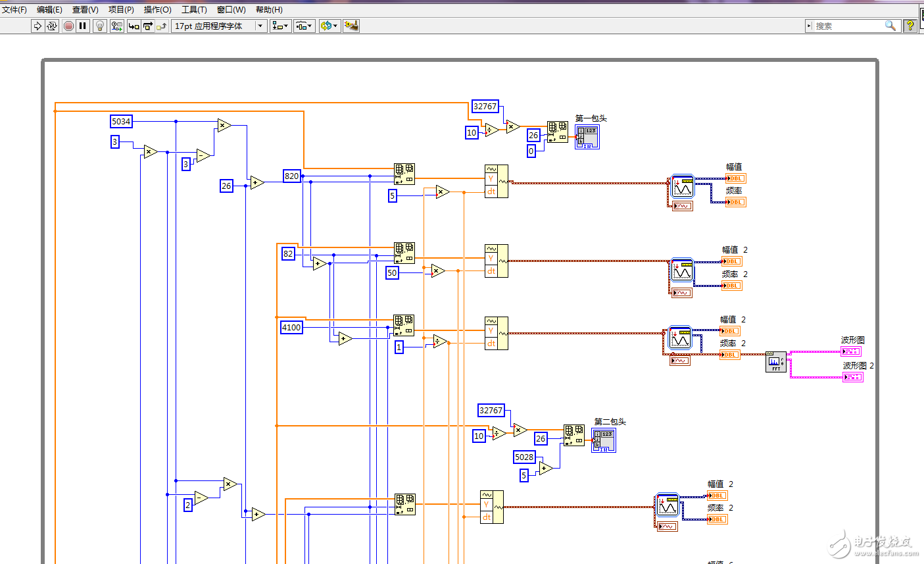The width and height of the screenshot is (924, 564).
Task: Open the Reorder dropdown
Action: coord(329,26)
